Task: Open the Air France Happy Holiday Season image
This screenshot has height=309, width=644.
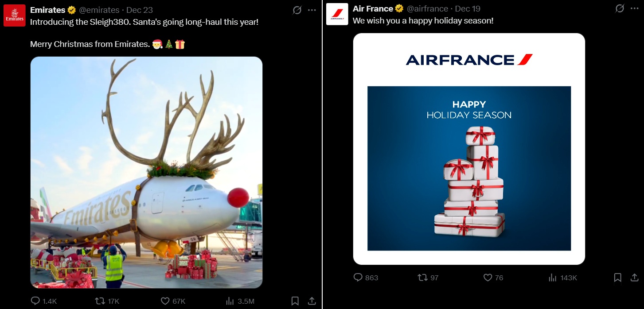Action: pyautogui.click(x=469, y=149)
